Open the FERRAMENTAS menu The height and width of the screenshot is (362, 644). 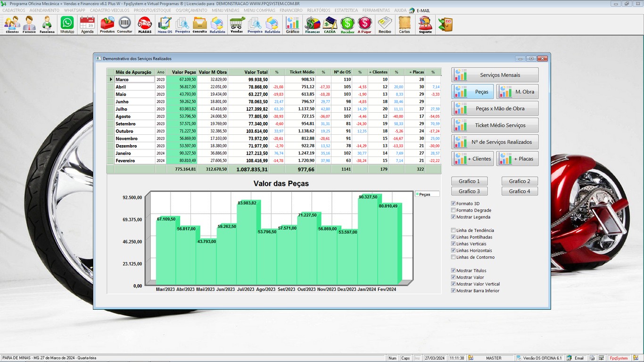point(376,10)
